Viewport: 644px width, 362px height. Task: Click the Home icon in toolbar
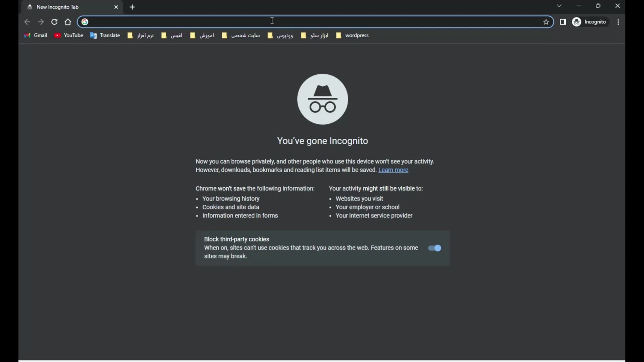68,22
